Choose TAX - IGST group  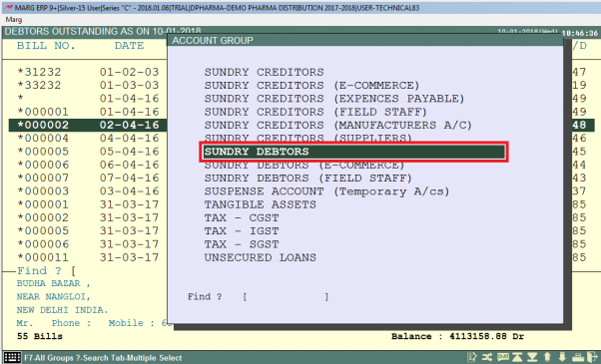[242, 231]
